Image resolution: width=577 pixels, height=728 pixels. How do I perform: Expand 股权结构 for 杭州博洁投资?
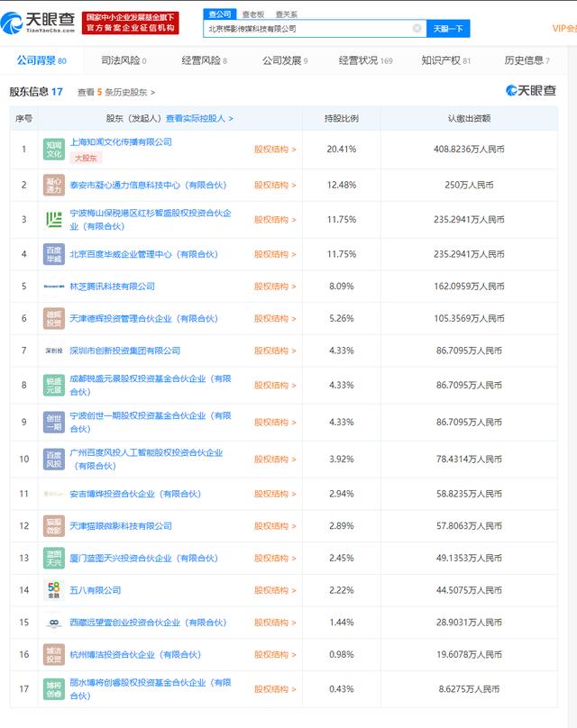(x=275, y=655)
